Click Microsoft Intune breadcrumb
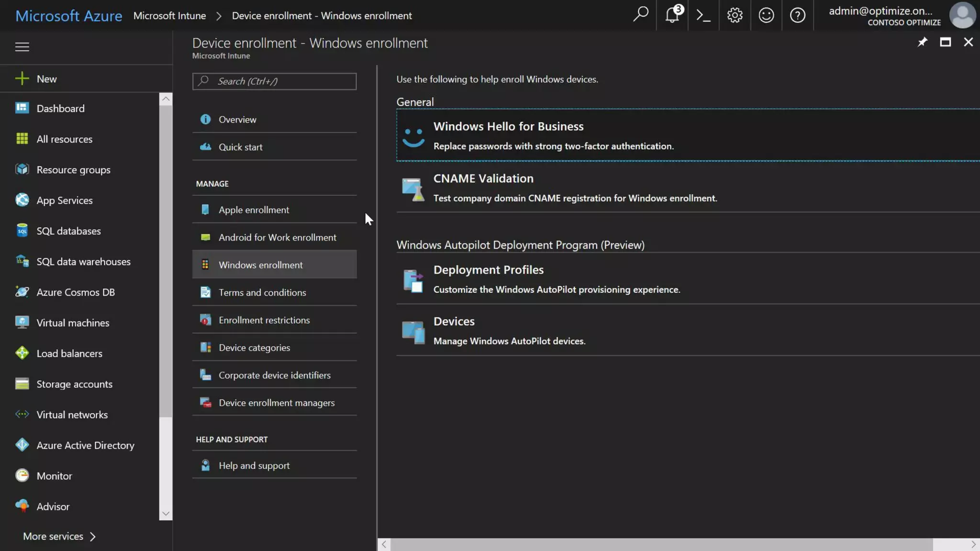This screenshot has height=551, width=980. pyautogui.click(x=169, y=16)
